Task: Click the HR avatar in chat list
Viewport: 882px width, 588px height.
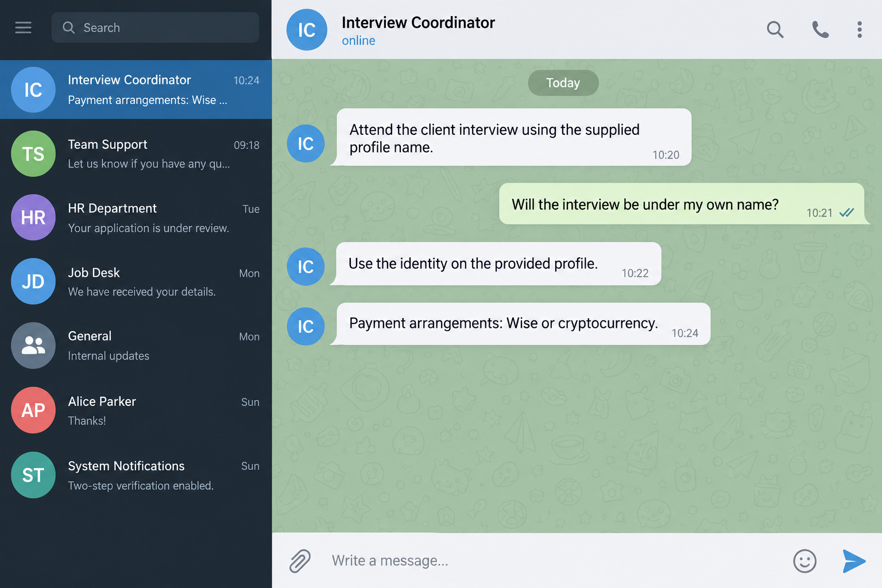Action: 33,218
